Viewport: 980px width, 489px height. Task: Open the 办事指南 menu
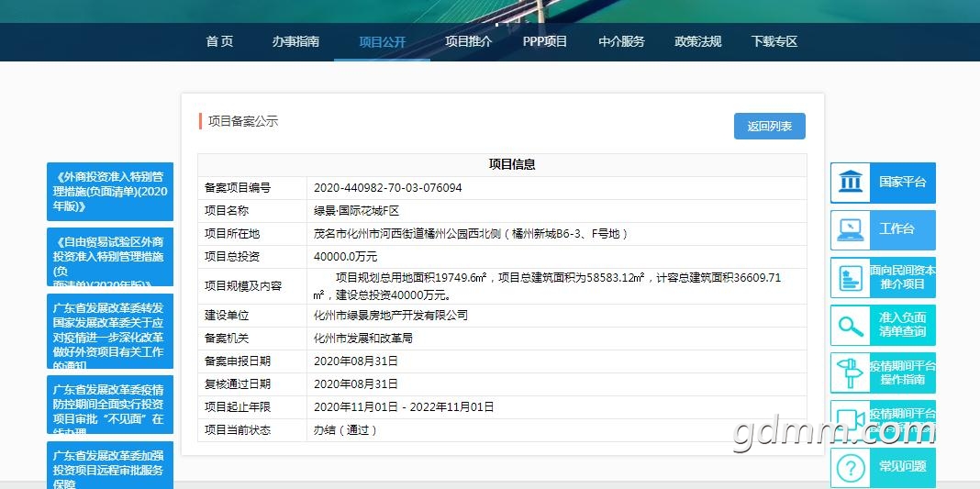[x=295, y=41]
